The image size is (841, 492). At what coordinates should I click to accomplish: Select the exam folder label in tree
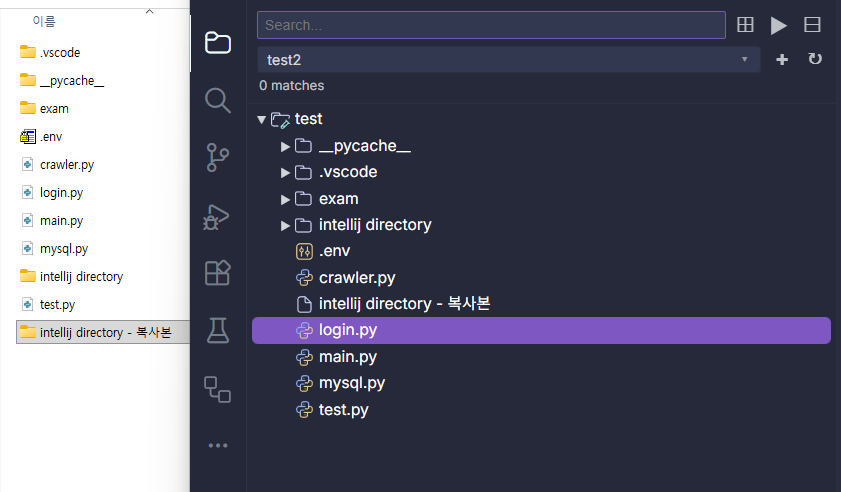pos(338,199)
